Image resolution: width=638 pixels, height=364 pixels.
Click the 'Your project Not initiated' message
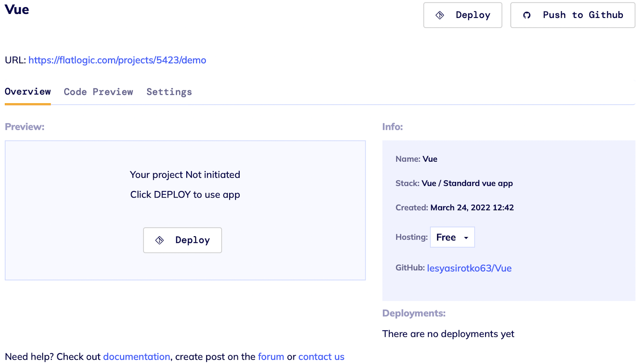tap(185, 175)
